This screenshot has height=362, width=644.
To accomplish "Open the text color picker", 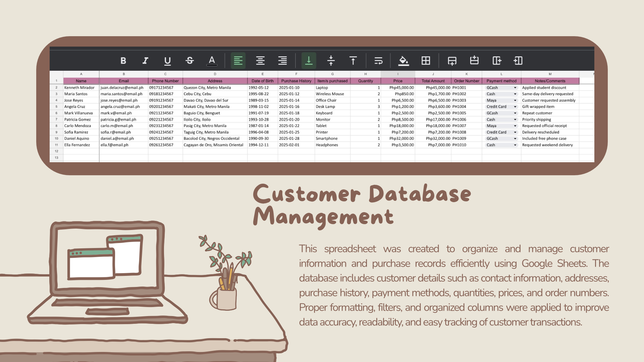I will tap(212, 61).
